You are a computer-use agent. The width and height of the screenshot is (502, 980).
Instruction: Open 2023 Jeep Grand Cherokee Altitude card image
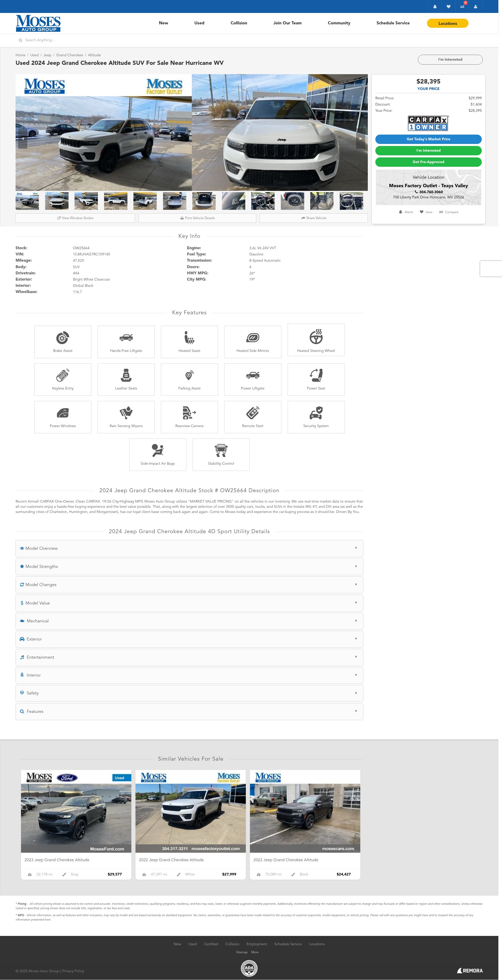point(76,811)
